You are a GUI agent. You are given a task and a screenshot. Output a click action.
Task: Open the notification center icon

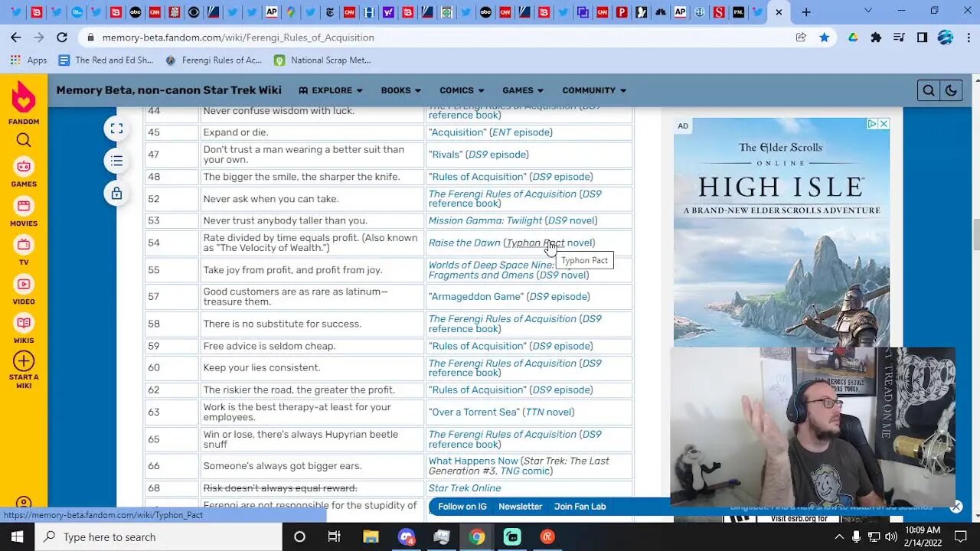tap(961, 536)
